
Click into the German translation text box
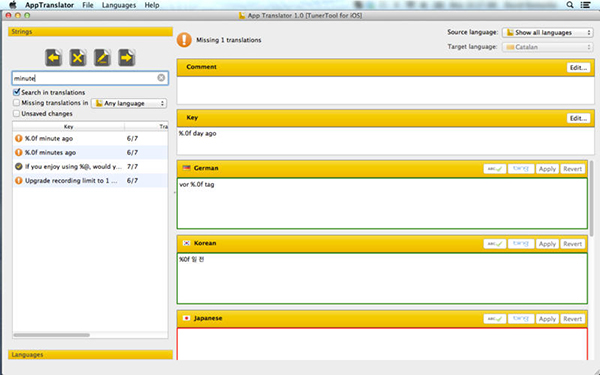(382, 203)
